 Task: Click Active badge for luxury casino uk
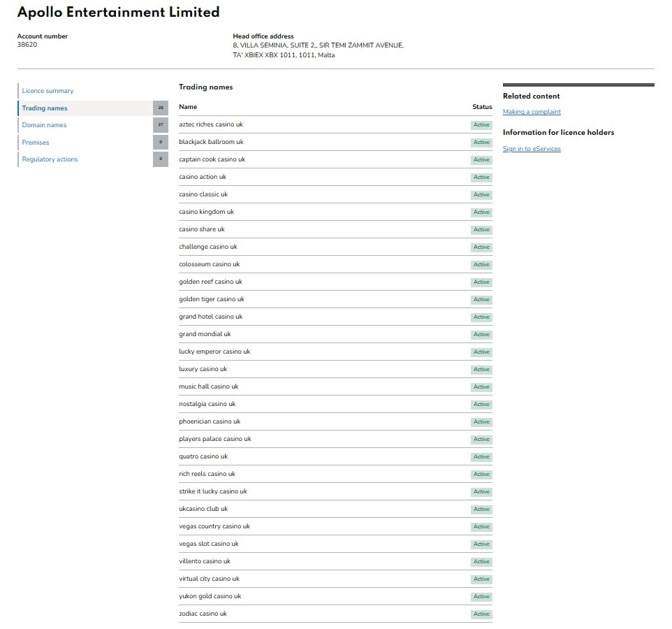[x=482, y=370]
